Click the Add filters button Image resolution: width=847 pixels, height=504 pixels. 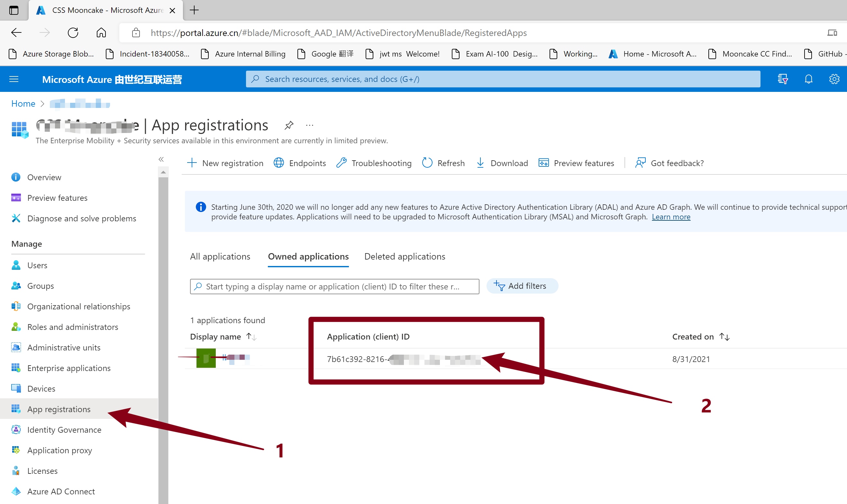[x=522, y=286]
